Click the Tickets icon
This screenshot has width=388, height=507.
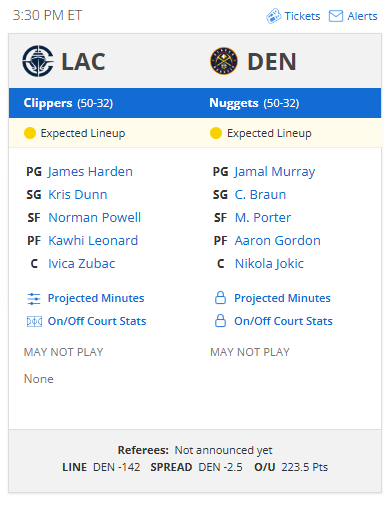coord(273,16)
